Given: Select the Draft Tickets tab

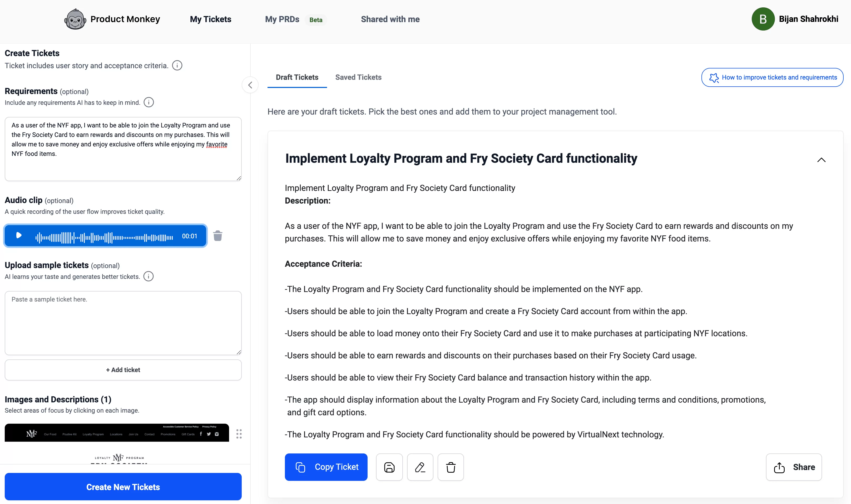Looking at the screenshot, I should [x=297, y=77].
